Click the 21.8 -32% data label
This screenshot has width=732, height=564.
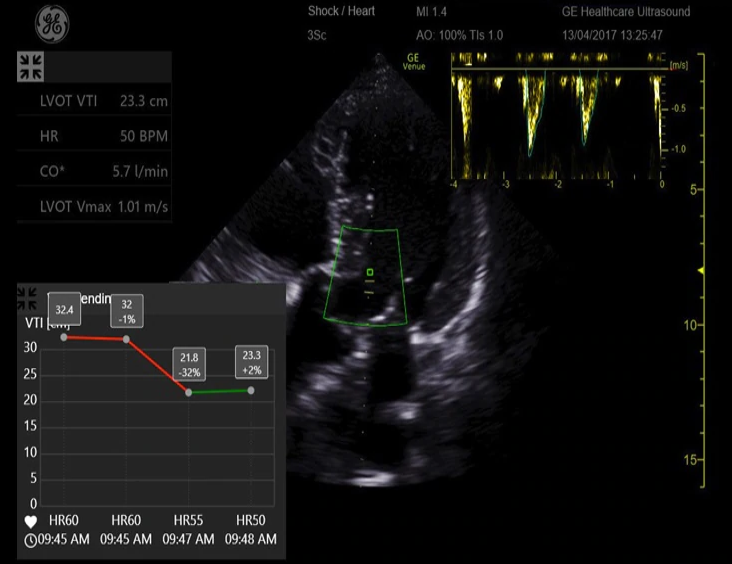189,365
